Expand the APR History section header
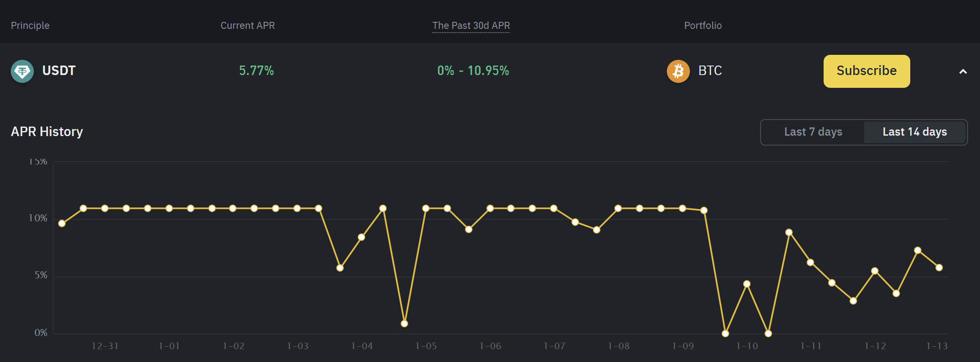 [47, 132]
